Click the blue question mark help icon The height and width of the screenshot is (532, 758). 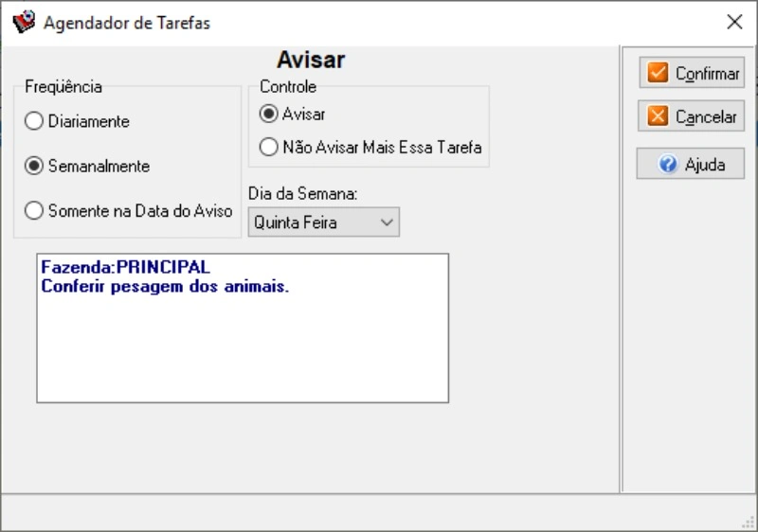click(668, 164)
